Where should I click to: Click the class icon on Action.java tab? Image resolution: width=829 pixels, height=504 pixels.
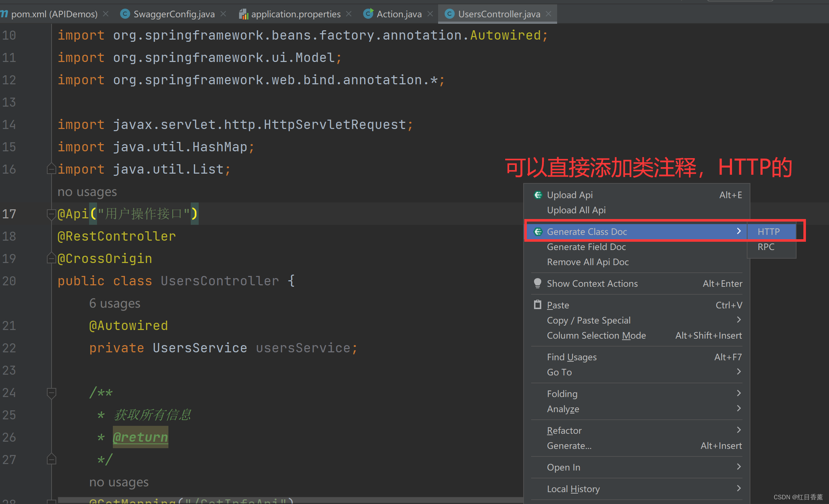click(368, 14)
